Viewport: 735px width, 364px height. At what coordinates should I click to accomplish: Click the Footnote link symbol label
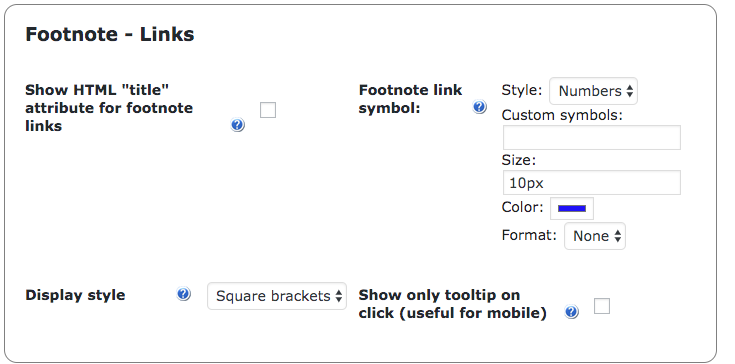pyautogui.click(x=410, y=99)
